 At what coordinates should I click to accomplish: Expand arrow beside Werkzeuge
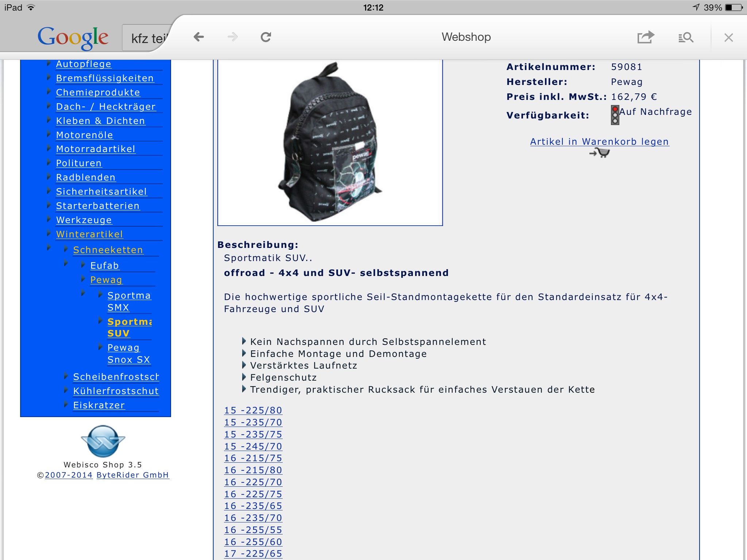coord(49,219)
